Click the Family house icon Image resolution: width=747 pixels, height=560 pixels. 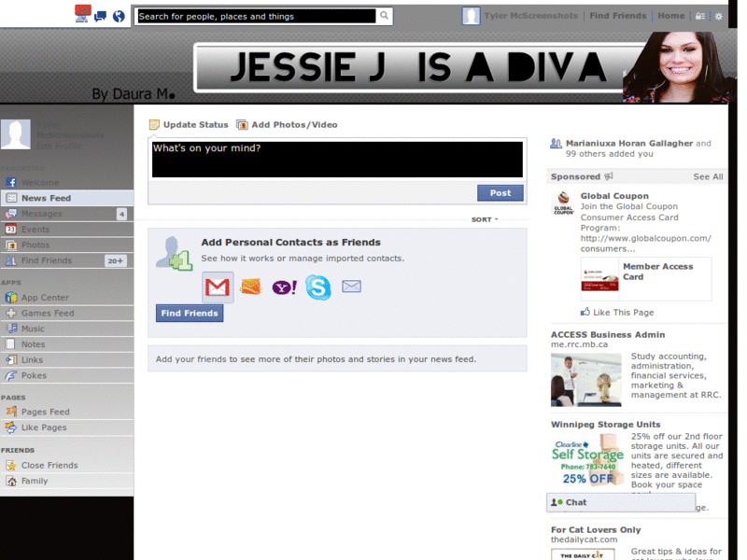click(x=11, y=481)
